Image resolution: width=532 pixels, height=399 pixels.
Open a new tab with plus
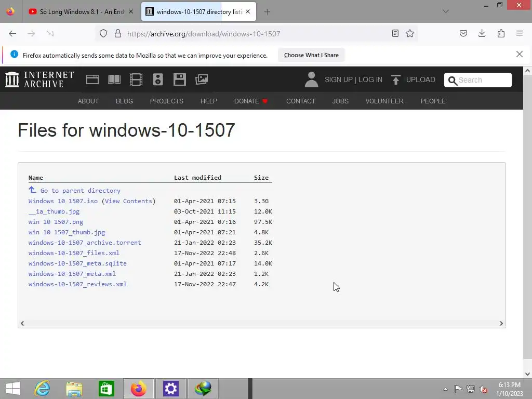267,12
